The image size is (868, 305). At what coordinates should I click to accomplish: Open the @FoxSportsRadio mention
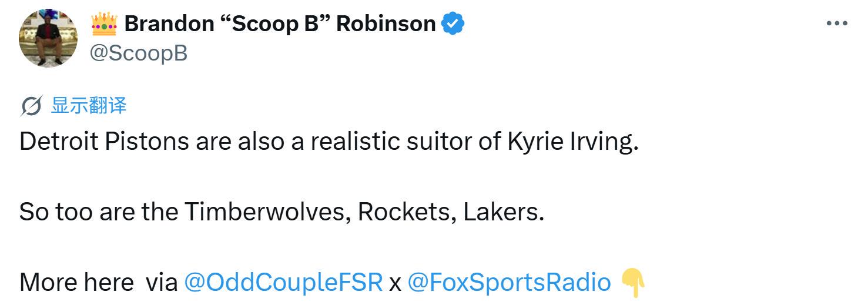click(x=509, y=283)
